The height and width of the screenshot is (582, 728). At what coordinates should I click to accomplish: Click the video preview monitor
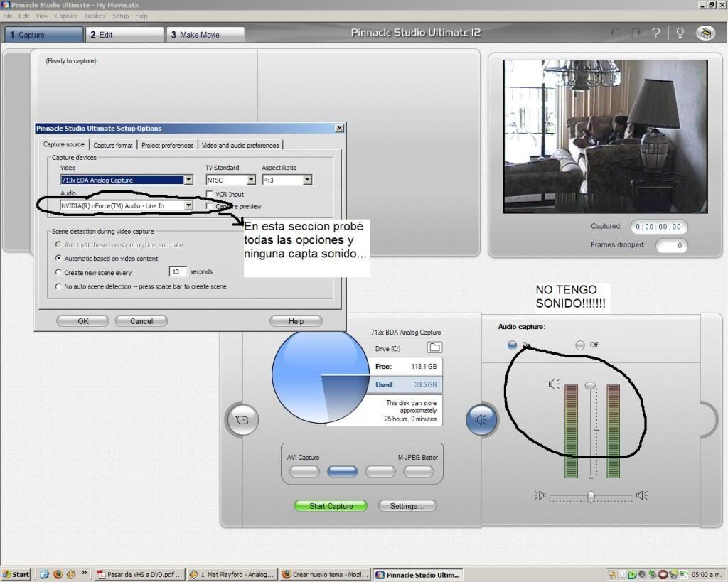[606, 136]
